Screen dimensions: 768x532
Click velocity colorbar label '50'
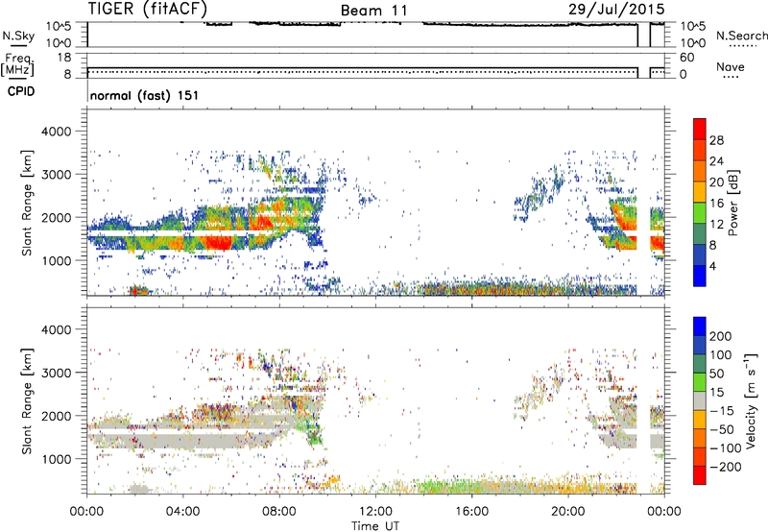pos(716,374)
